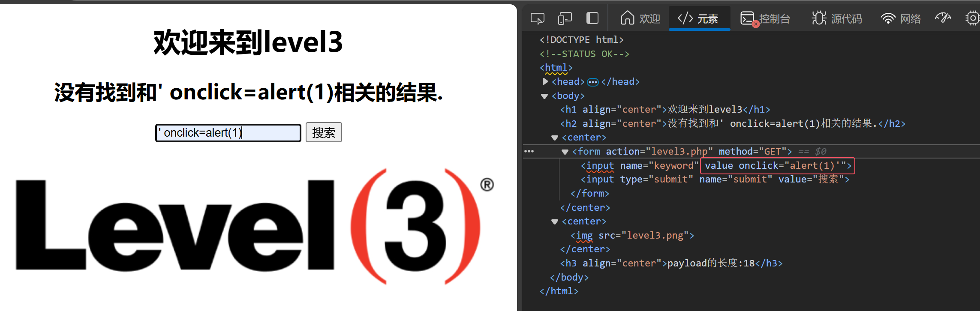The image size is (980, 311).
Task: Open the three-dot menu beside the form row
Action: [x=529, y=151]
